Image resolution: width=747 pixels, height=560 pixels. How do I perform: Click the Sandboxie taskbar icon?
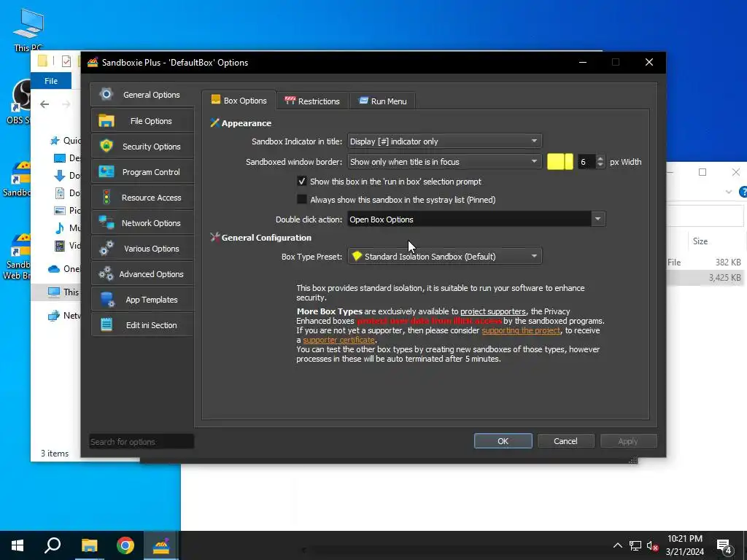(161, 545)
